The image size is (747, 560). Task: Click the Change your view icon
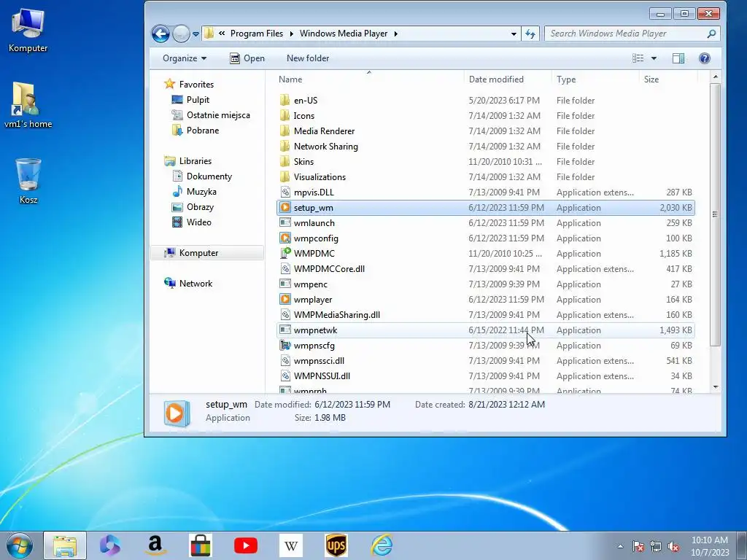(638, 58)
